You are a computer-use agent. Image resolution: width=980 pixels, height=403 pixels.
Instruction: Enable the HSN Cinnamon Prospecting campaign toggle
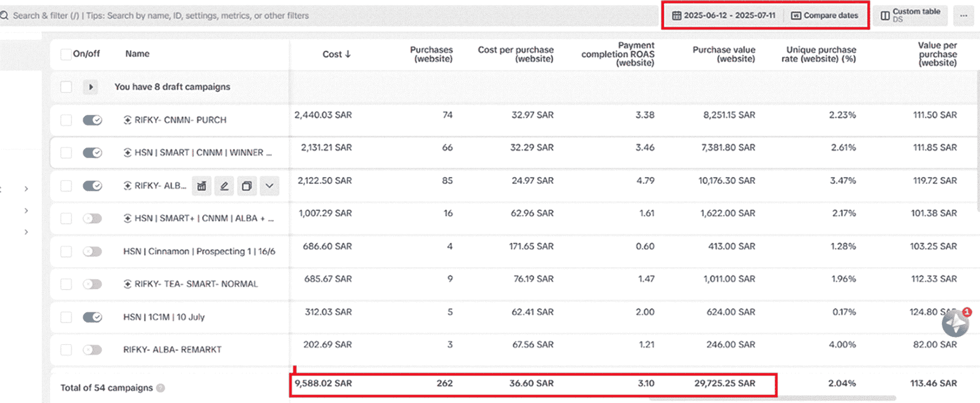tap(92, 251)
